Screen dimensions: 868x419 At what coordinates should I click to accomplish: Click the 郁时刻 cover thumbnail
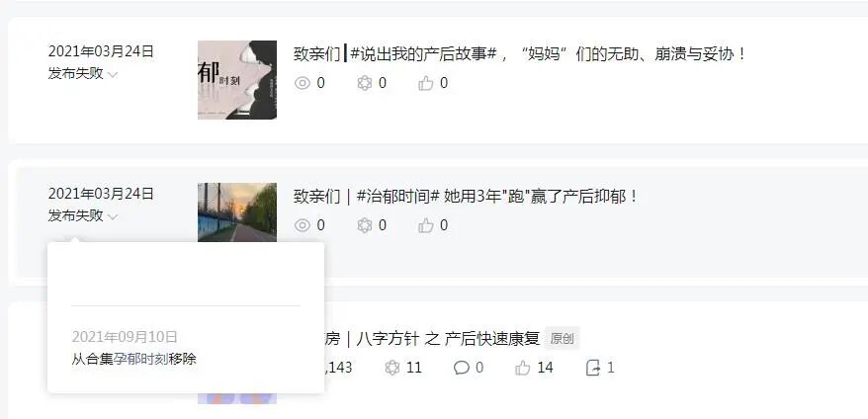(x=237, y=80)
